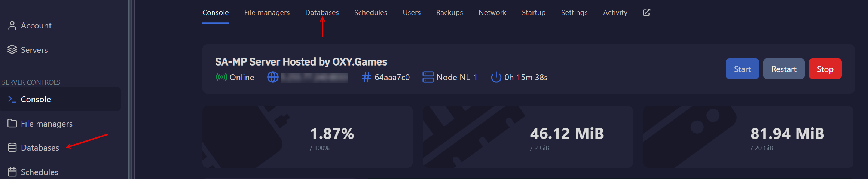This screenshot has height=179, width=868.
Task: Open Databases in the sidebar
Action: tap(40, 148)
